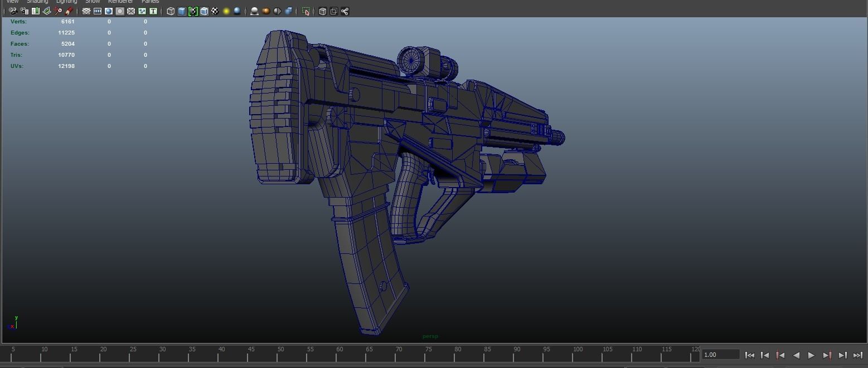
Task: Activate the Isolate Select icon
Action: point(306,11)
